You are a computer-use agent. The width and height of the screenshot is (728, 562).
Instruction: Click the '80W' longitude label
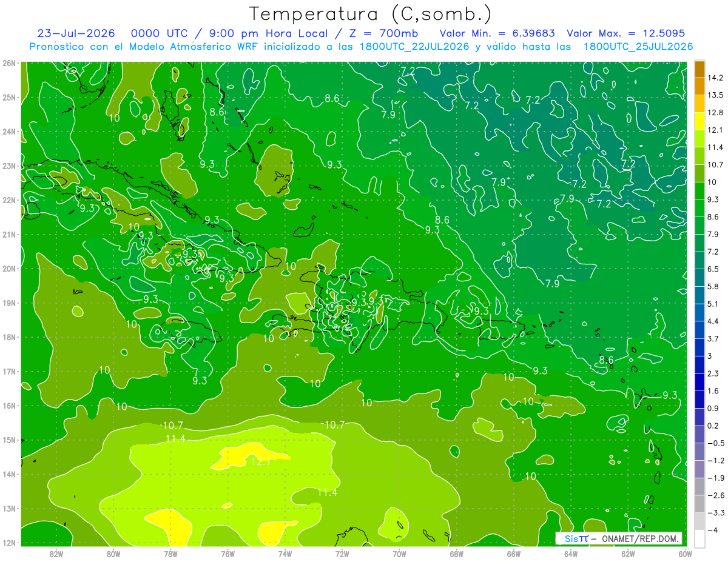tap(113, 554)
